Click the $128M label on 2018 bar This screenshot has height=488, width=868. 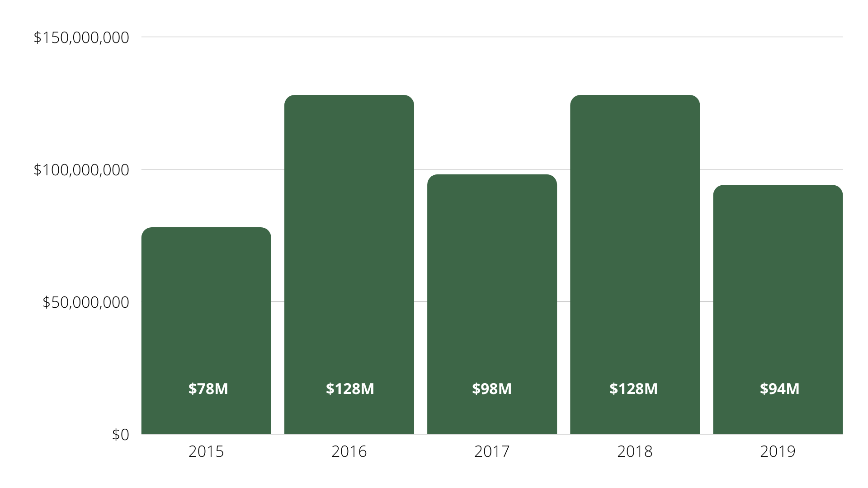[x=634, y=389]
